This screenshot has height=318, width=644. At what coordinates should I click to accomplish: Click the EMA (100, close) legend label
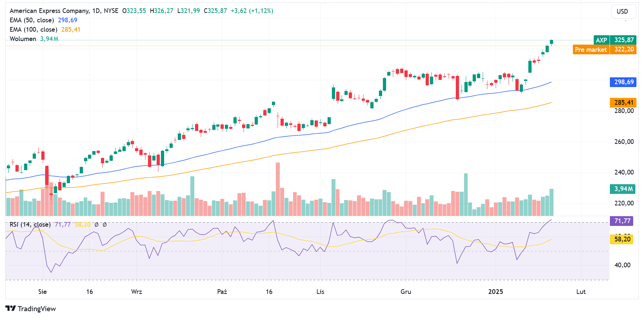[33, 29]
